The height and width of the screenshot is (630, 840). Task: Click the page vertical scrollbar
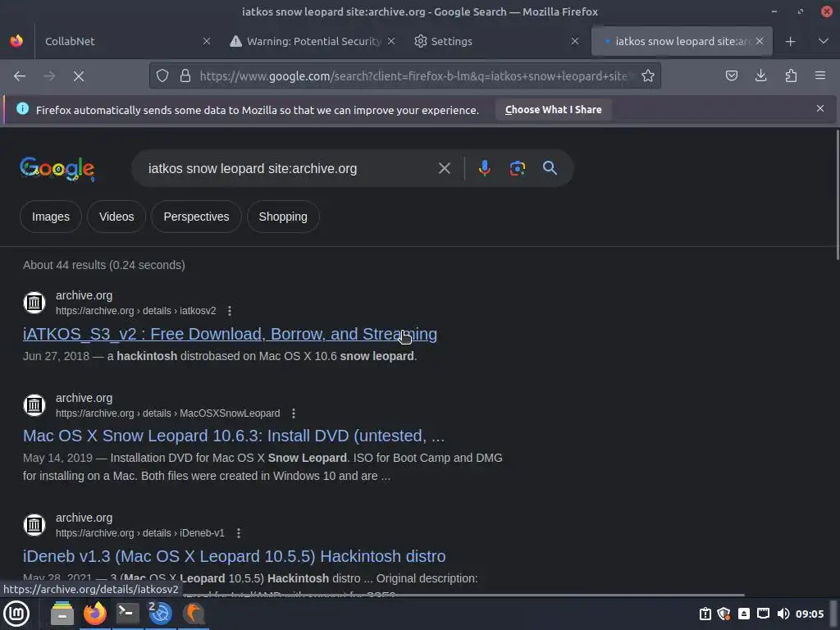pos(837,193)
